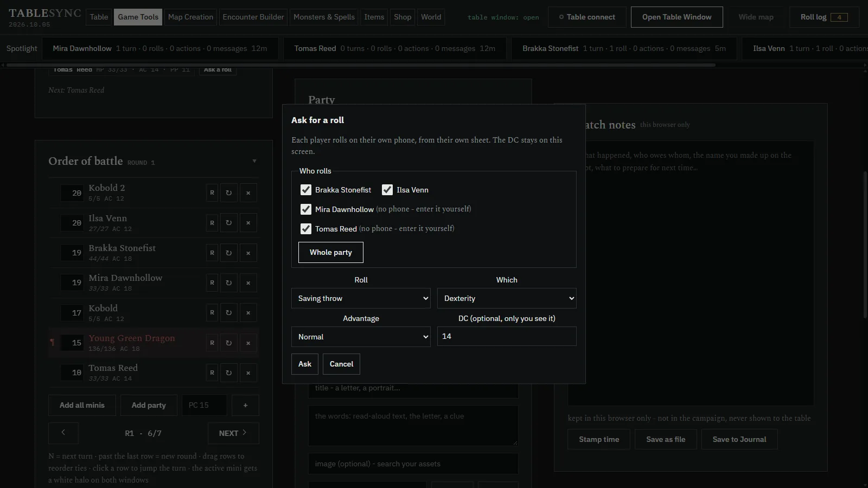
Task: Open the Map Creation tab
Action: pos(190,17)
